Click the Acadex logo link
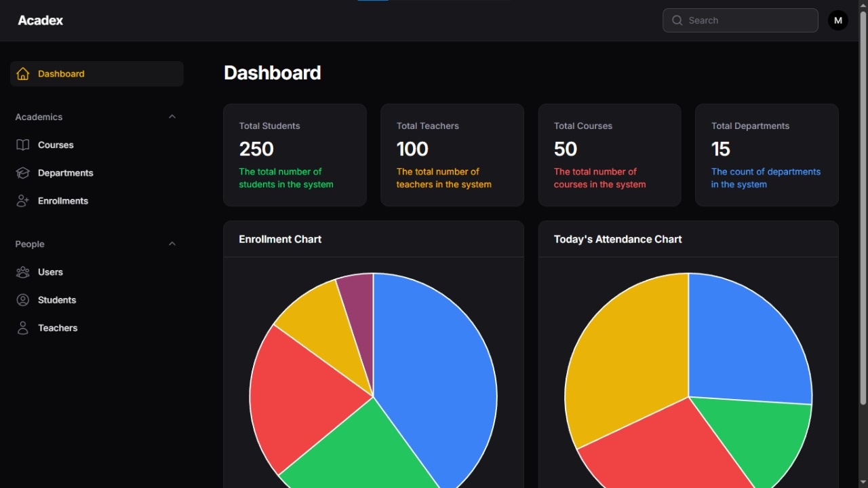Image resolution: width=868 pixels, height=488 pixels. coord(41,20)
